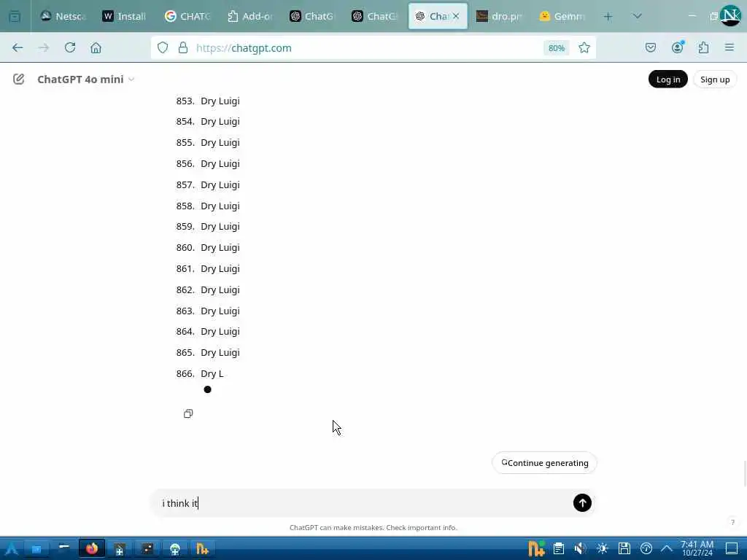The image size is (747, 560).
Task: Click the yellow N app in the taskbar
Action: pos(202,549)
